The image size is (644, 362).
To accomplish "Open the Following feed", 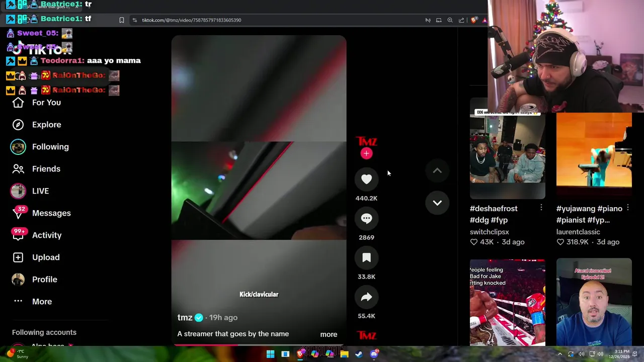I will [50, 147].
